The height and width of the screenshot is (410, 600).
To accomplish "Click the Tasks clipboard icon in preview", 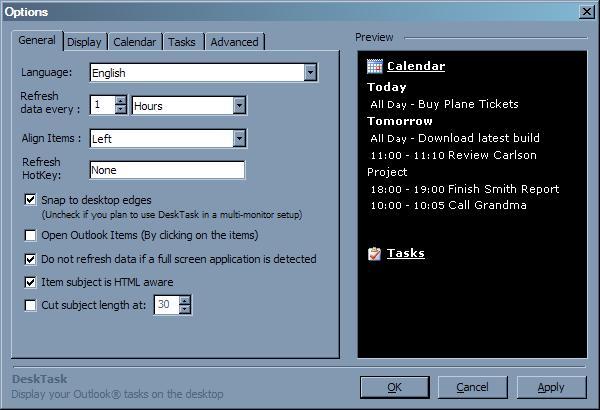I will (x=375, y=253).
